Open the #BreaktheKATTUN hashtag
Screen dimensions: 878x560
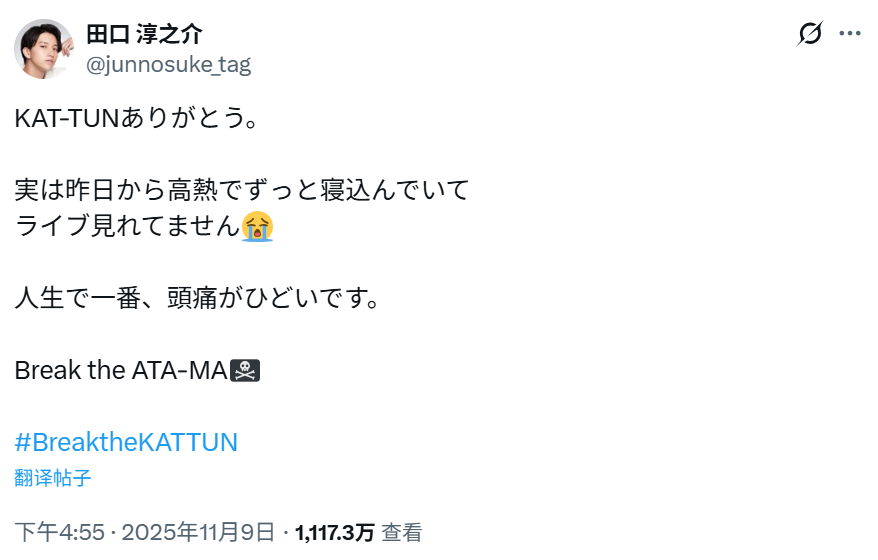[126, 442]
